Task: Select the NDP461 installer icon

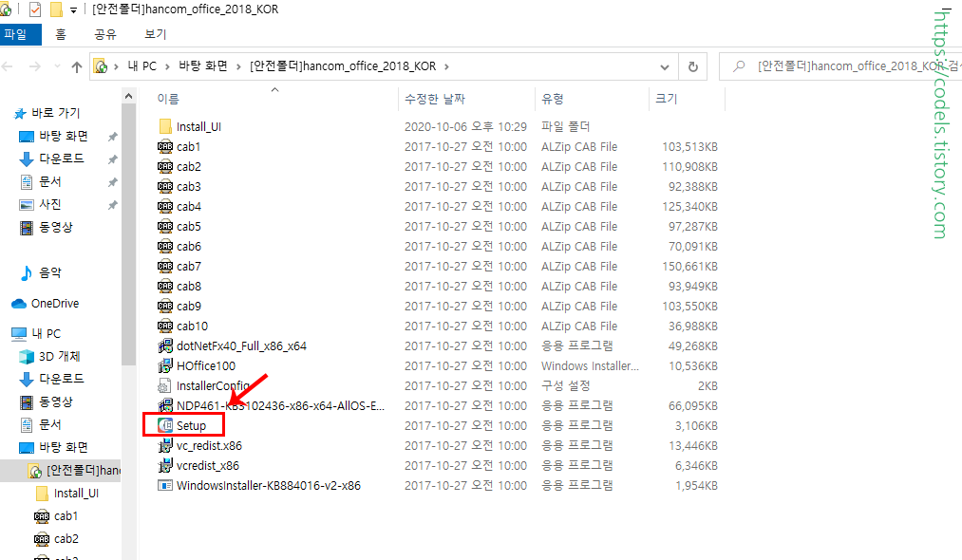Action: [165, 405]
